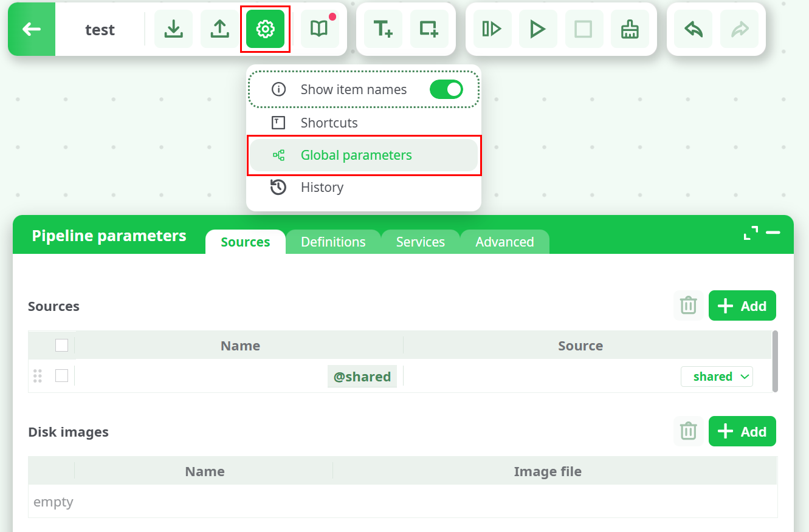Select the add text item tool
This screenshot has width=809, height=532.
(x=382, y=29)
